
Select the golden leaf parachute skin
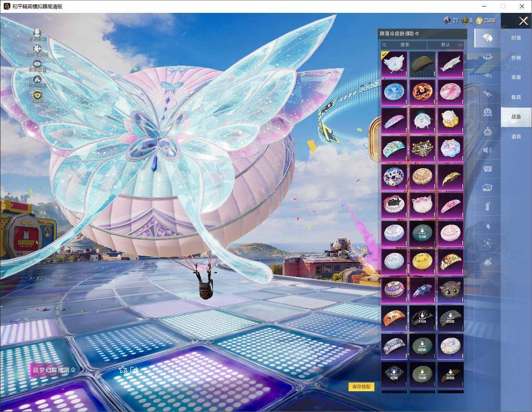(451, 177)
